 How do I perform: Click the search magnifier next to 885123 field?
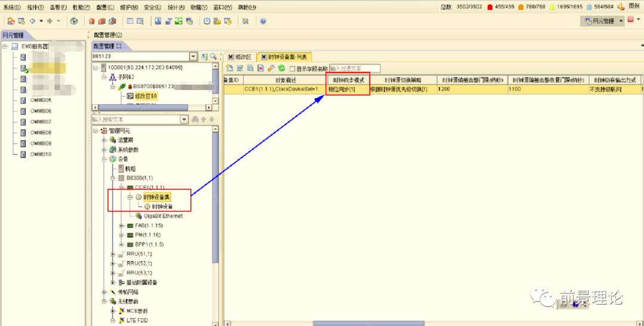click(x=213, y=57)
